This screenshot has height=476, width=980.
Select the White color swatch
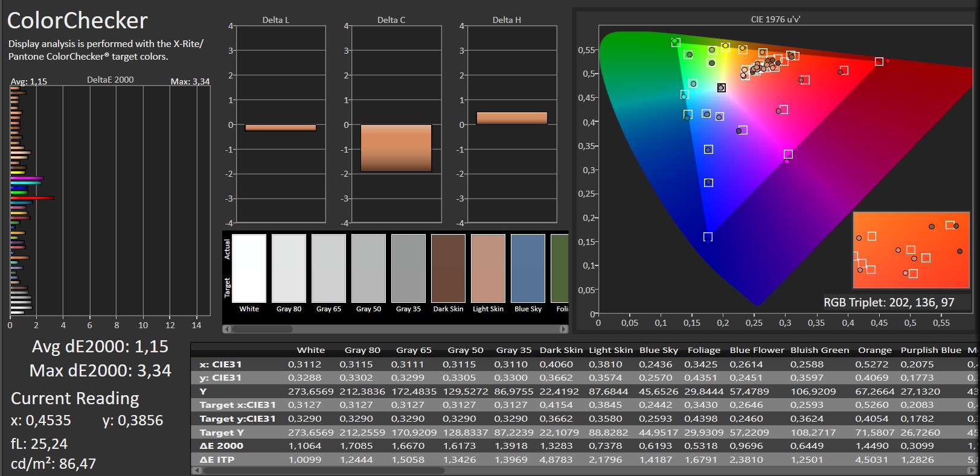249,268
